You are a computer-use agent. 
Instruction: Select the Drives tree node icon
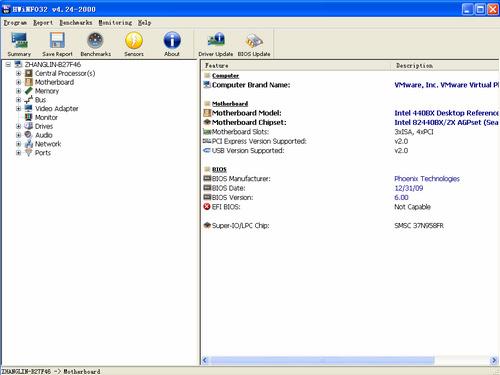[x=29, y=126]
